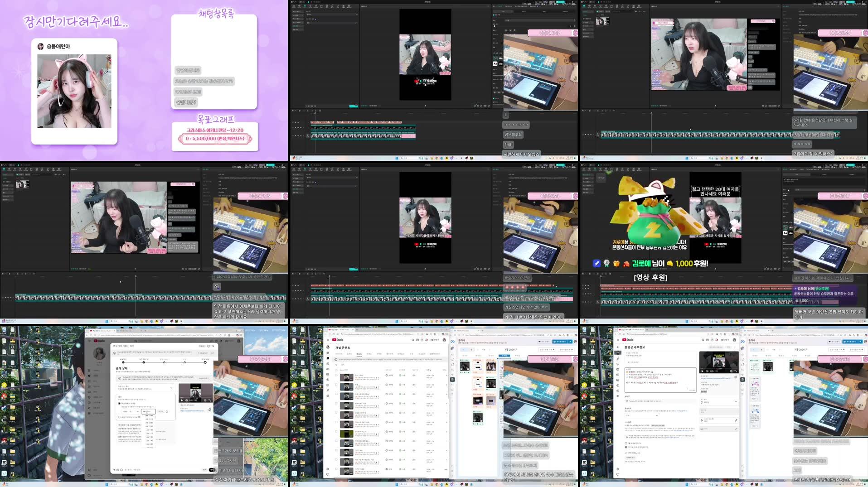This screenshot has height=487, width=868.
Task: Click the filter icon above the Shorts list
Action: coord(336,365)
